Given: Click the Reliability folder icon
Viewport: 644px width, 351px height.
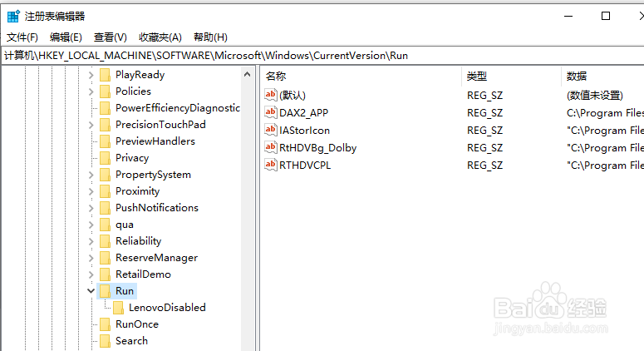Looking at the screenshot, I should (x=106, y=241).
